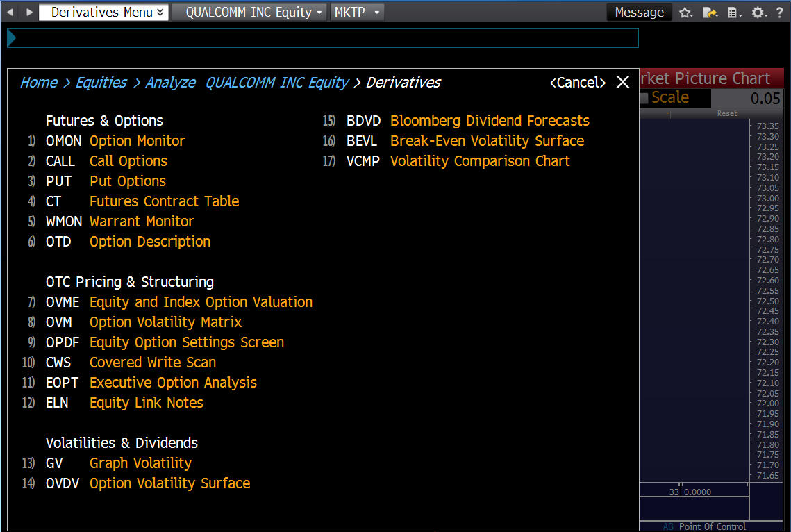
Task: Click the 72.00 price axis label
Action: [x=768, y=404]
